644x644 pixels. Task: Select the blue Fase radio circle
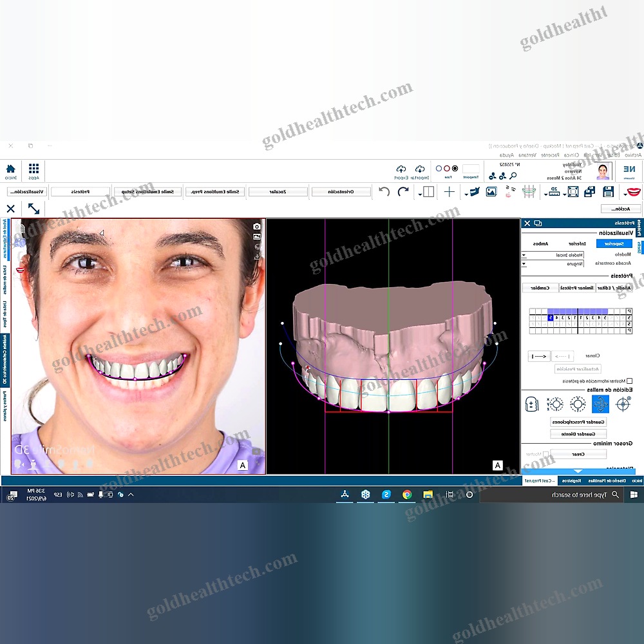439,168
